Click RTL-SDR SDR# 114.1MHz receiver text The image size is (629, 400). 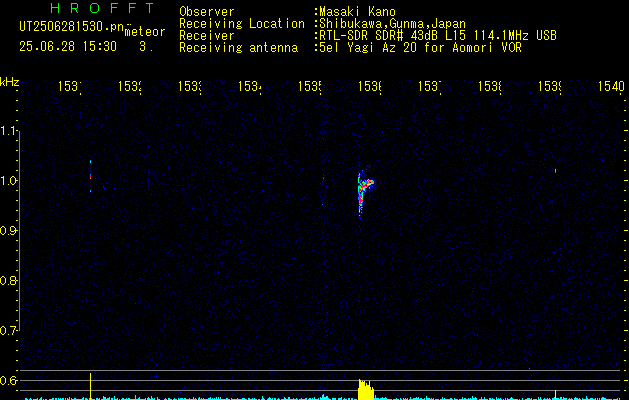pos(438,36)
